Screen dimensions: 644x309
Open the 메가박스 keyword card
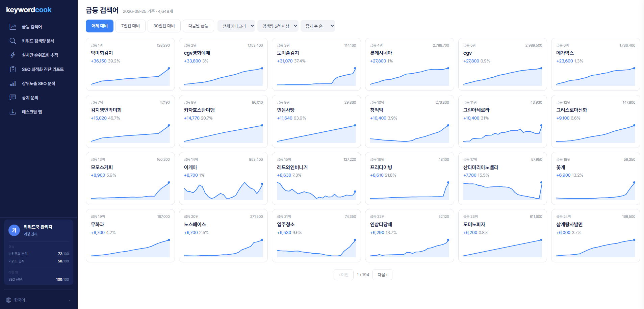(x=596, y=65)
